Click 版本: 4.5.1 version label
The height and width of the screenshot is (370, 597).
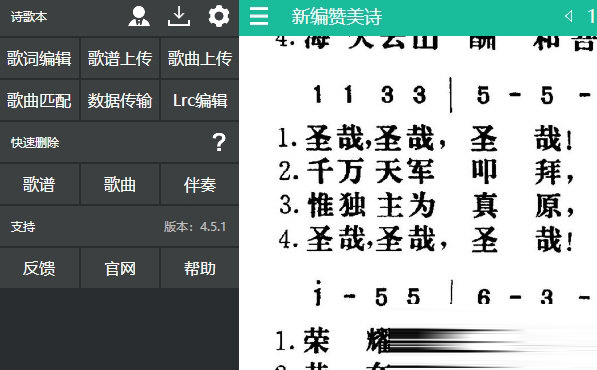(195, 226)
